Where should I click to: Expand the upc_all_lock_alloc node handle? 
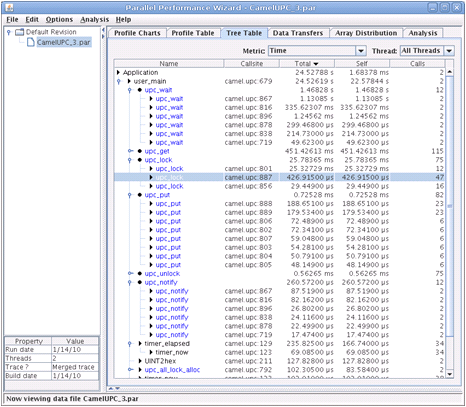[130, 370]
